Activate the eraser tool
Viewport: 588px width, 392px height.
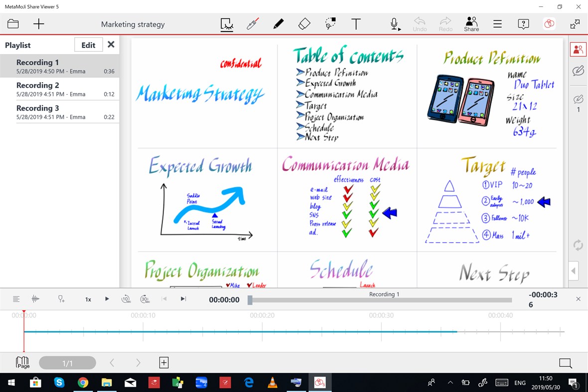click(304, 23)
